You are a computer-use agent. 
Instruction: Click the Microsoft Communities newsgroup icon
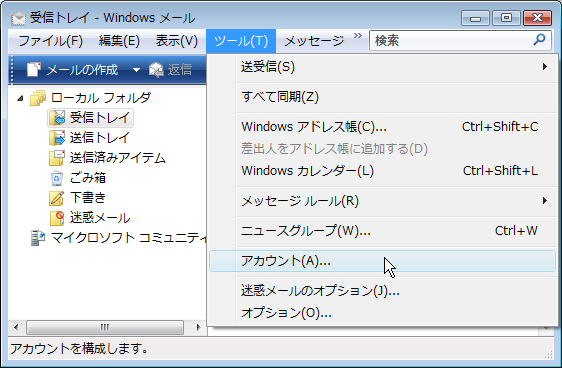click(38, 238)
